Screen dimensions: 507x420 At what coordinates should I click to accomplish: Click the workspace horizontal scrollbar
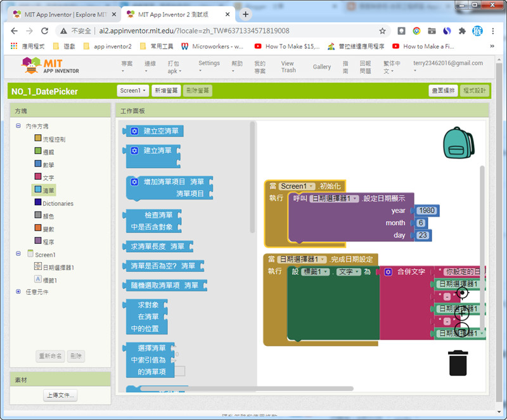[247, 388]
